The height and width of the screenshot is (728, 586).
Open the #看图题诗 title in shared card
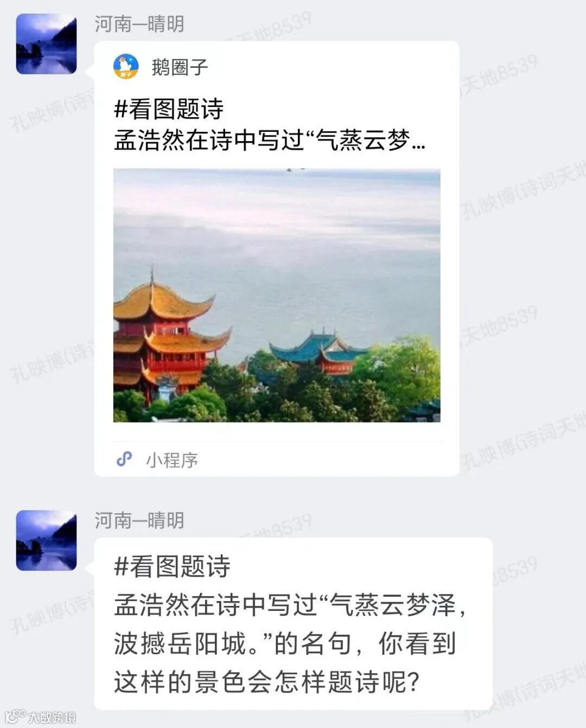pyautogui.click(x=169, y=108)
